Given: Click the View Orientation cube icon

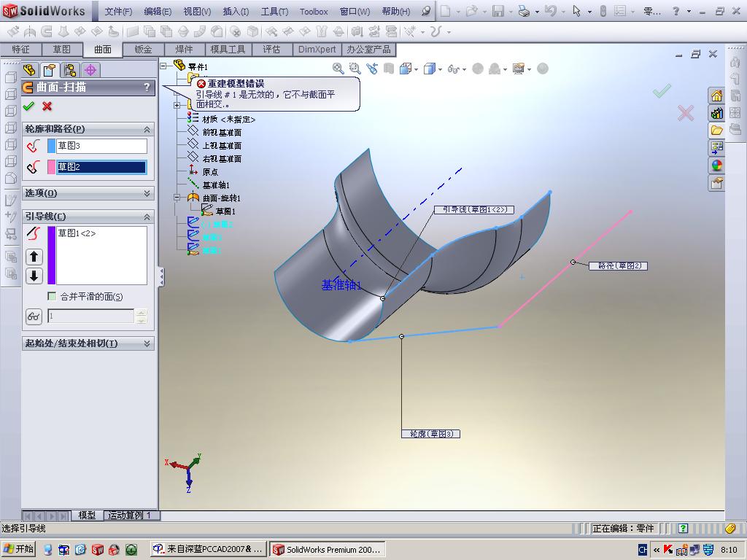Looking at the screenshot, I should pos(406,69).
